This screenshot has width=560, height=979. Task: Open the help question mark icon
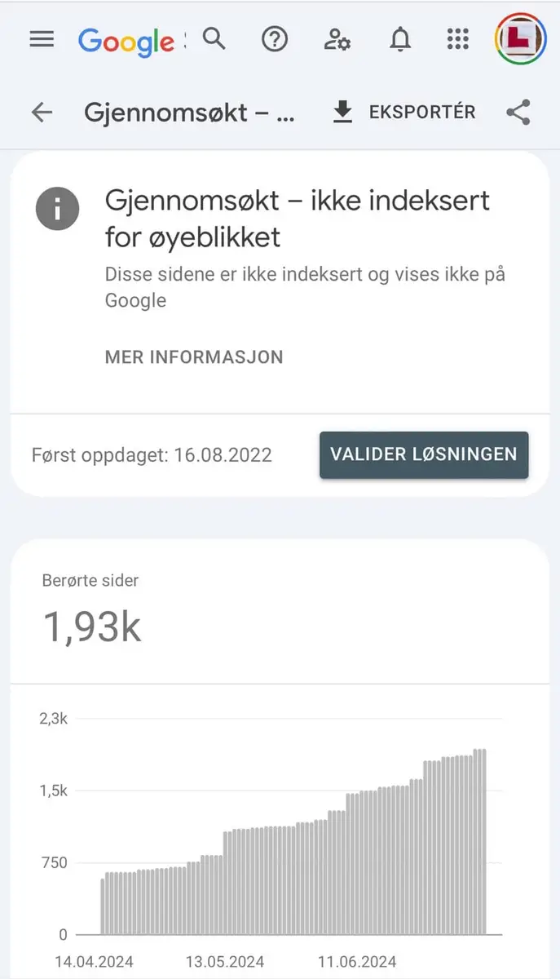(275, 39)
